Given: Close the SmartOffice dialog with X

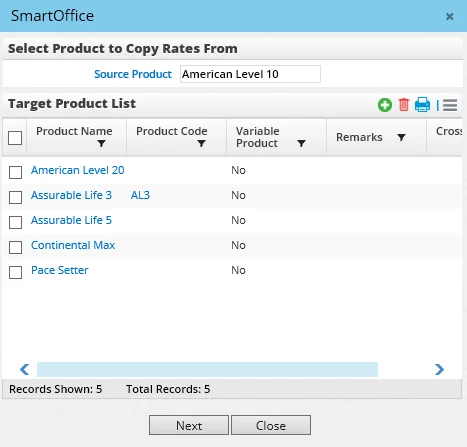Looking at the screenshot, I should coord(450,16).
